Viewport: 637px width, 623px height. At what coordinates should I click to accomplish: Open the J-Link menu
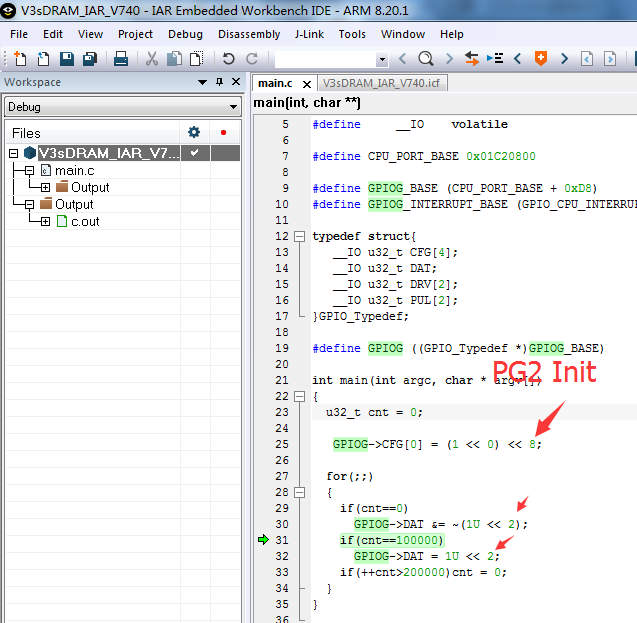pyautogui.click(x=309, y=34)
